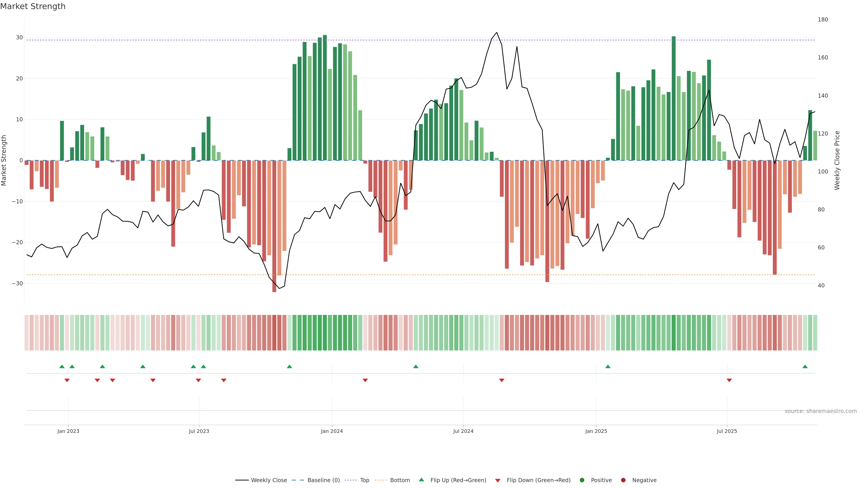Click the Jul 2024 x-axis label
Viewport: 868px width, 488px height.
pyautogui.click(x=463, y=431)
